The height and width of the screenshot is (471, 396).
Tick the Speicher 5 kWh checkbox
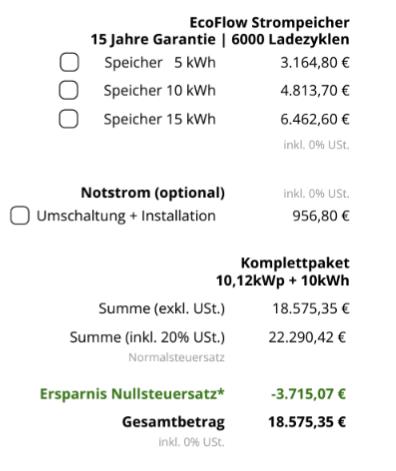(69, 62)
